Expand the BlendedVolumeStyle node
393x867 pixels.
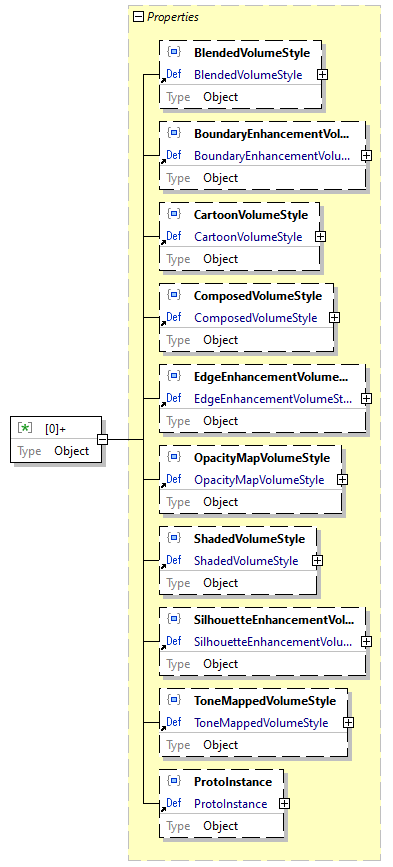click(x=322, y=75)
